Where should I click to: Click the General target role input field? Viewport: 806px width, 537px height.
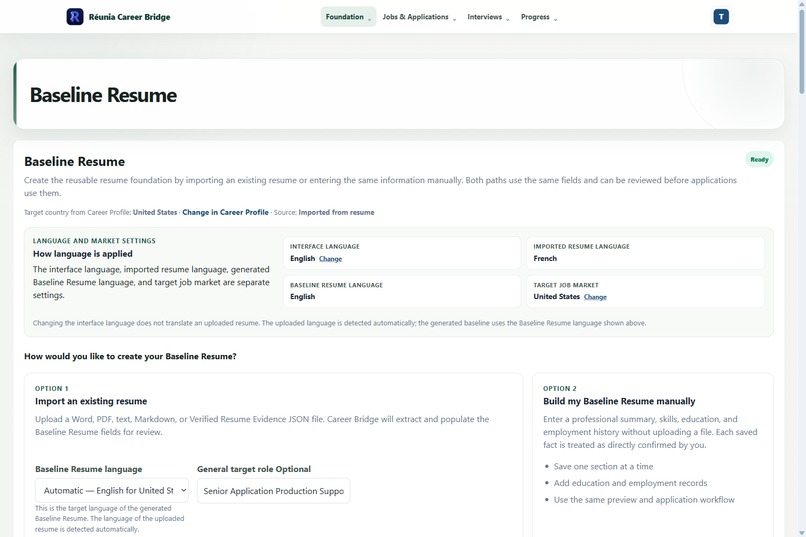273,491
